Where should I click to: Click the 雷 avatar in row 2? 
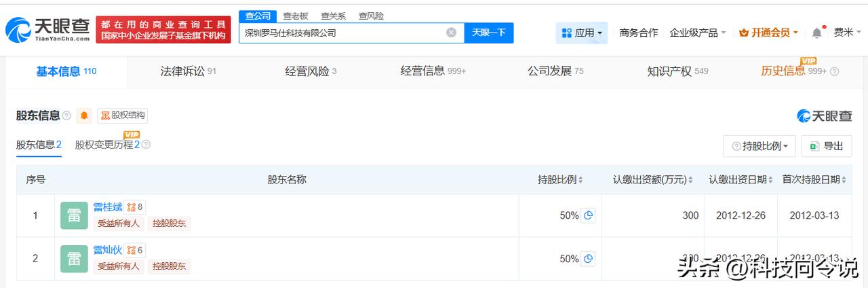click(x=74, y=259)
